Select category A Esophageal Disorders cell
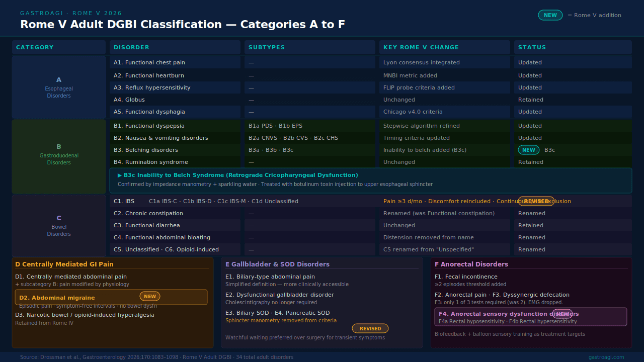 (x=59, y=87)
